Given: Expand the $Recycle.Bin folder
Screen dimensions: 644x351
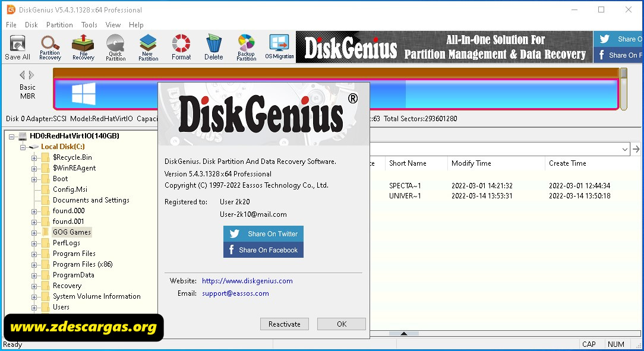Looking at the screenshot, I should (34, 158).
